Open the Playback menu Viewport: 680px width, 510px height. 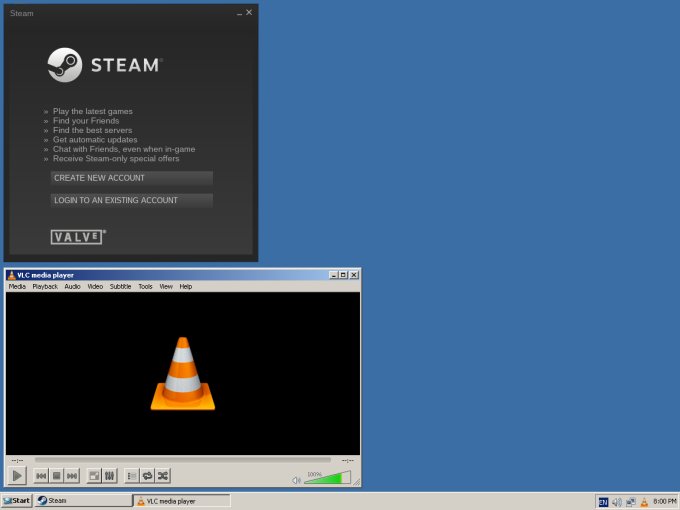[x=45, y=287]
